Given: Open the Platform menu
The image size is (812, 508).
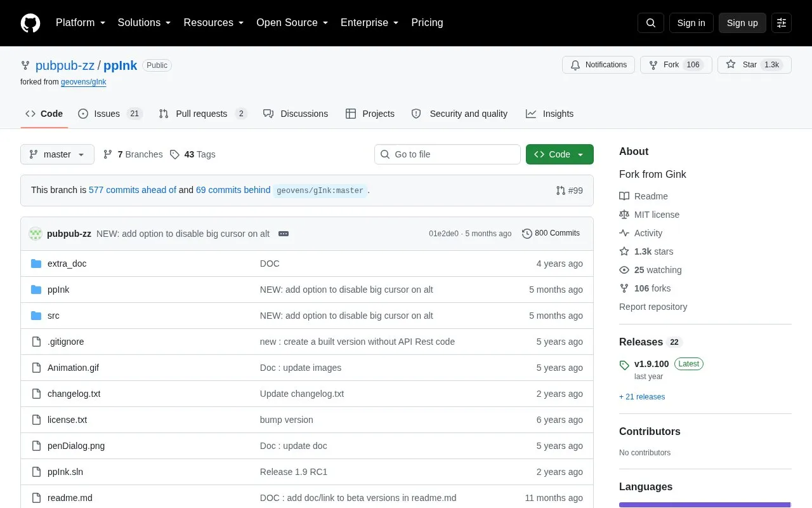Looking at the screenshot, I should click(81, 23).
